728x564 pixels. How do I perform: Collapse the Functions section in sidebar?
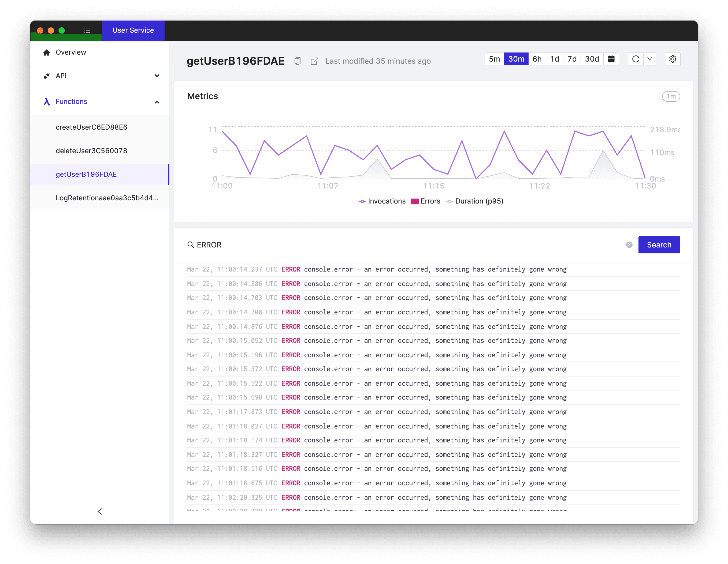[157, 101]
